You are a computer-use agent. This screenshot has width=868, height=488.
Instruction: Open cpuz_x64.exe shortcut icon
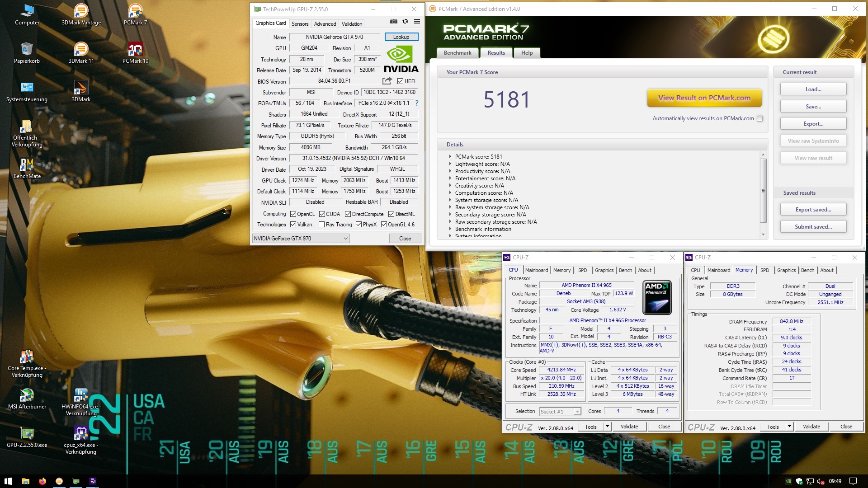[x=81, y=441]
